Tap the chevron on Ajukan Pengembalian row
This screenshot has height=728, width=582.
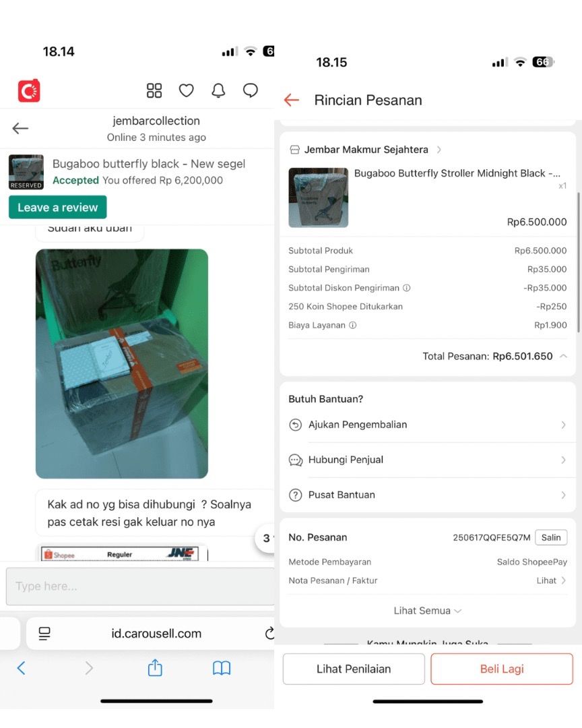pyautogui.click(x=563, y=425)
